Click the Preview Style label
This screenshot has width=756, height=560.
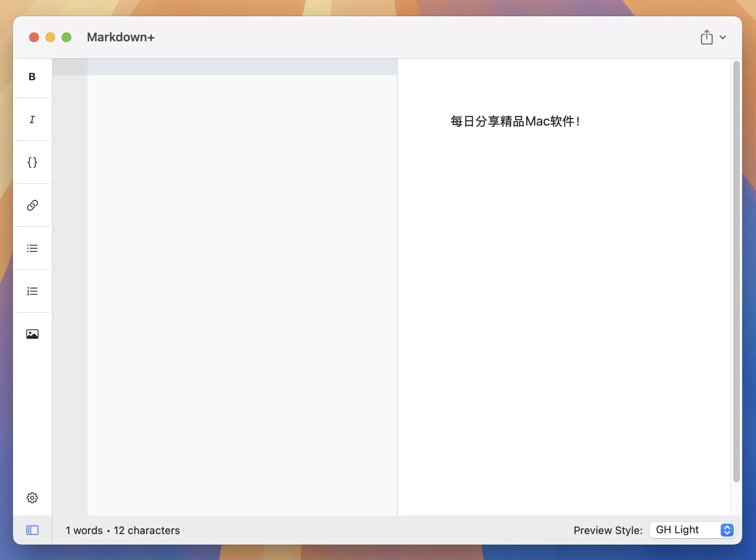click(x=608, y=530)
